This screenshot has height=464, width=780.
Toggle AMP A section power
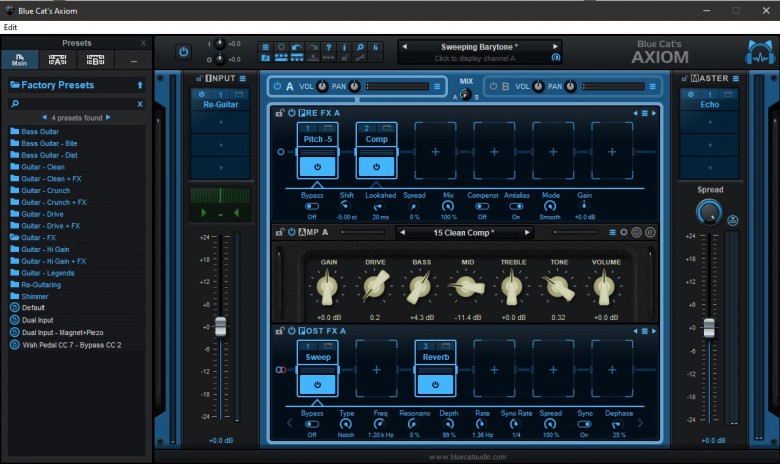[292, 232]
